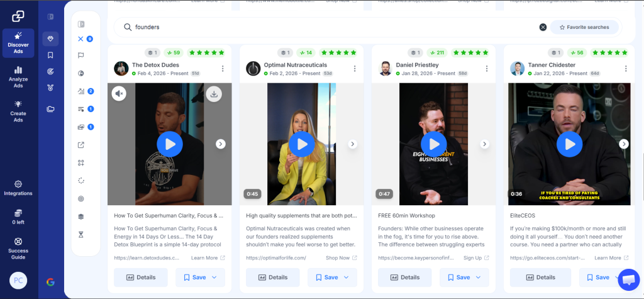The height and width of the screenshot is (299, 644).
Task: Open the PC profile avatar
Action: (x=18, y=281)
